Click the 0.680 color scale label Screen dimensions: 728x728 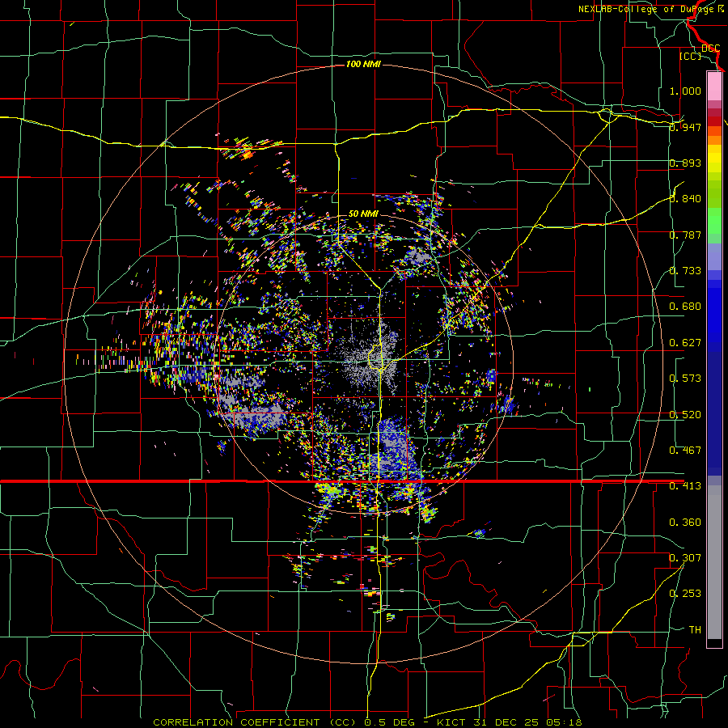tap(685, 306)
